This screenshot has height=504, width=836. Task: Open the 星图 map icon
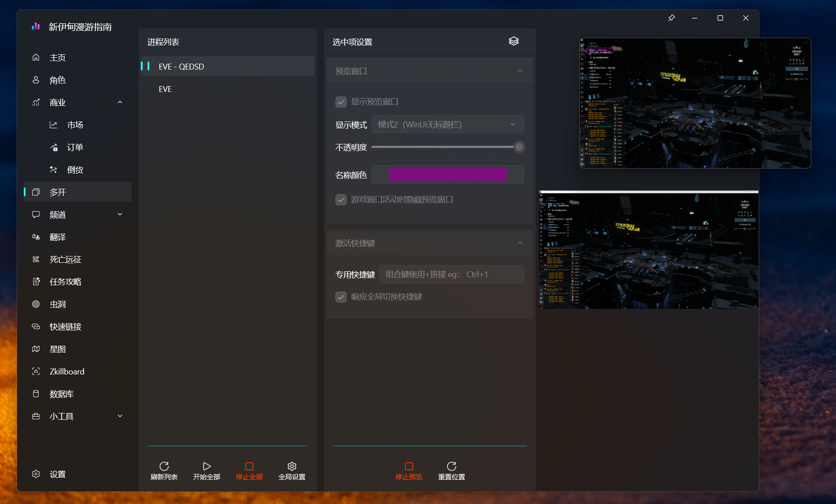(36, 349)
